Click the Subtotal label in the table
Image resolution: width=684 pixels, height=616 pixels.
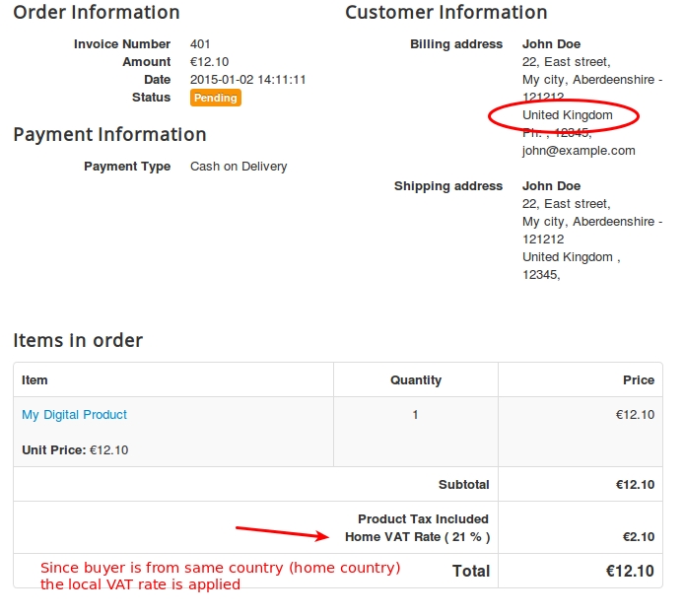(x=463, y=485)
